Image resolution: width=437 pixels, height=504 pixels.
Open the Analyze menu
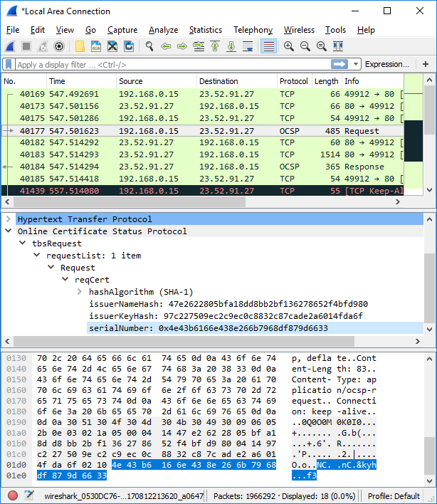[163, 30]
